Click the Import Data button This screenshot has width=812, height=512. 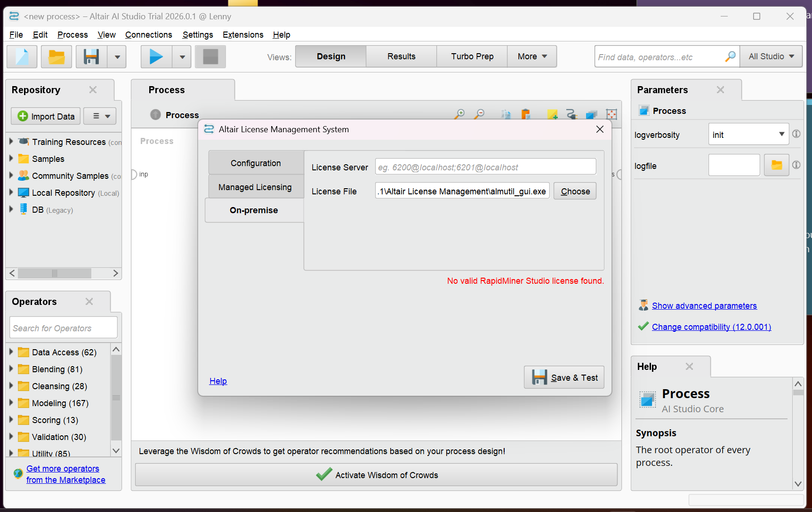click(46, 116)
